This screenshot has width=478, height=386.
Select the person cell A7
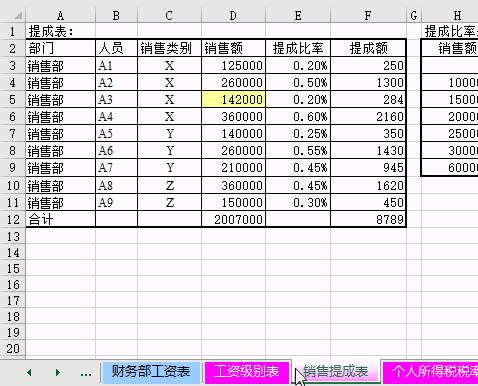(116, 167)
